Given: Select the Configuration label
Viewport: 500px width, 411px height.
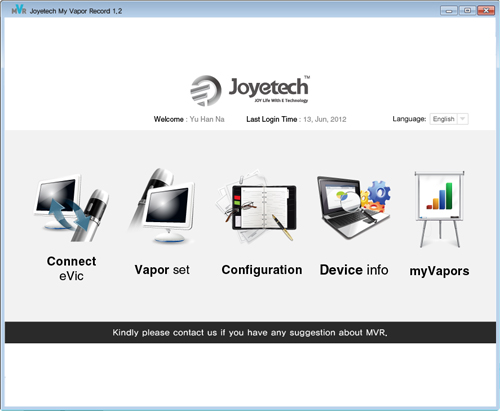Looking at the screenshot, I should pyautogui.click(x=262, y=270).
